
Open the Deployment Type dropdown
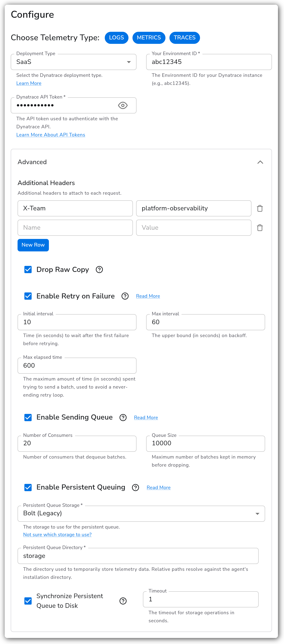click(x=74, y=62)
